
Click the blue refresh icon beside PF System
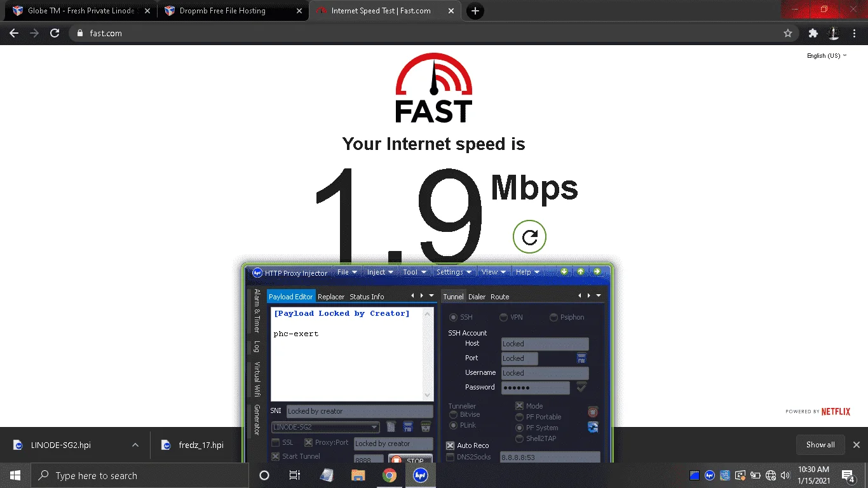coord(593,427)
